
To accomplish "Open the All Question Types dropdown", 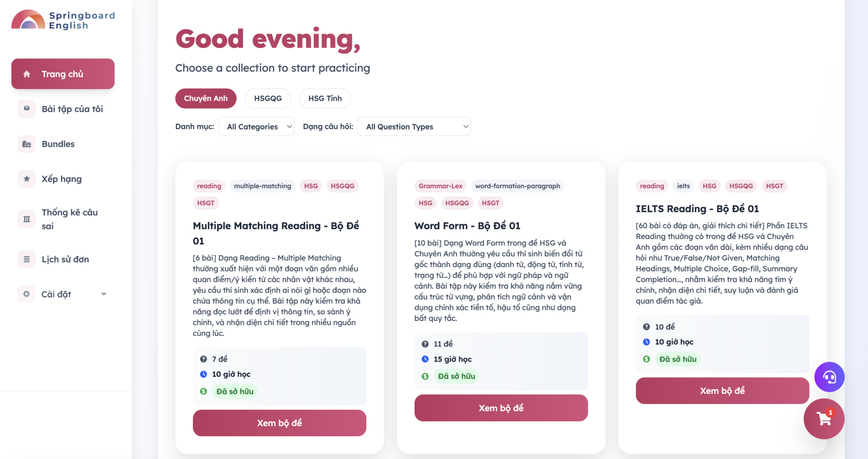I will click(414, 127).
